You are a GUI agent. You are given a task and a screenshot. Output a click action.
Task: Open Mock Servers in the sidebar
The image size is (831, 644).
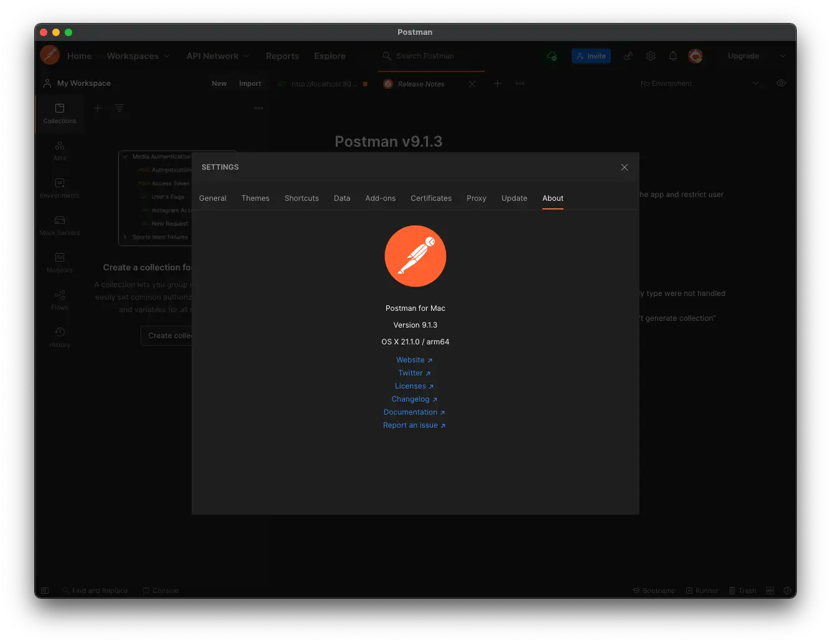(x=60, y=226)
